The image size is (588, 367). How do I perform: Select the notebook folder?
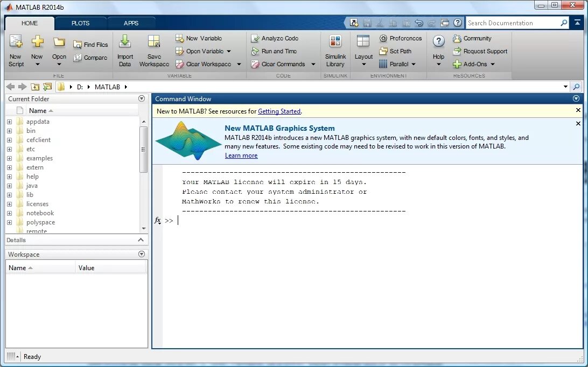(40, 213)
